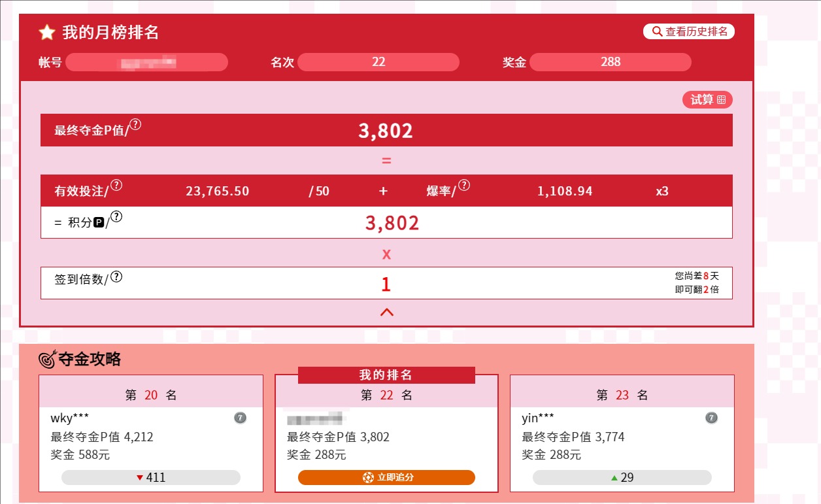
Task: Click the 奖金 field showing 288
Action: pyautogui.click(x=610, y=62)
